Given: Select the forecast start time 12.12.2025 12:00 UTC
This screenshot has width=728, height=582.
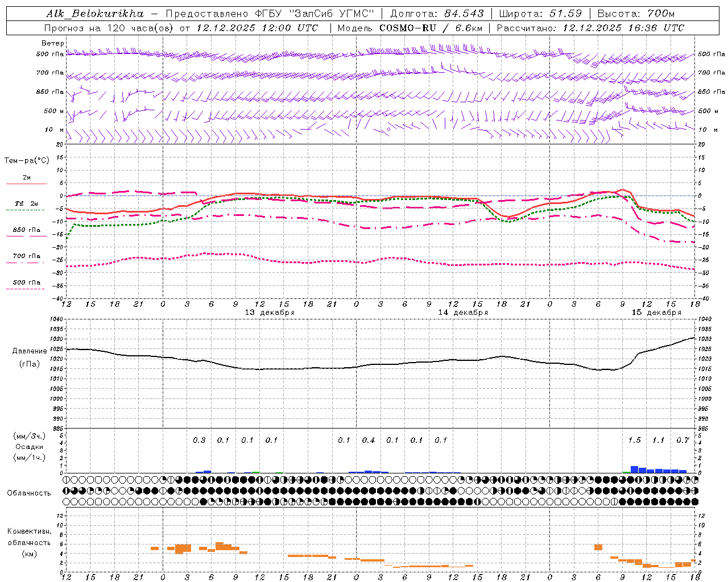Looking at the screenshot, I should pos(257,28).
